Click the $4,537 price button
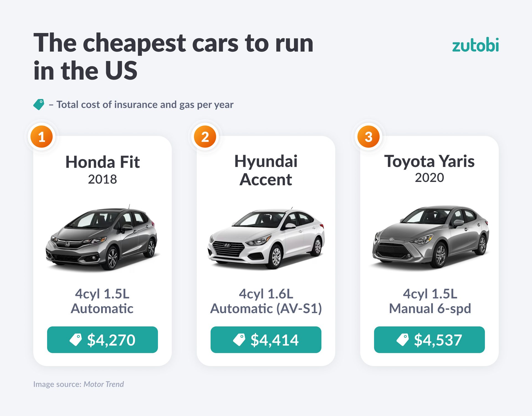The width and height of the screenshot is (532, 416). (429, 340)
